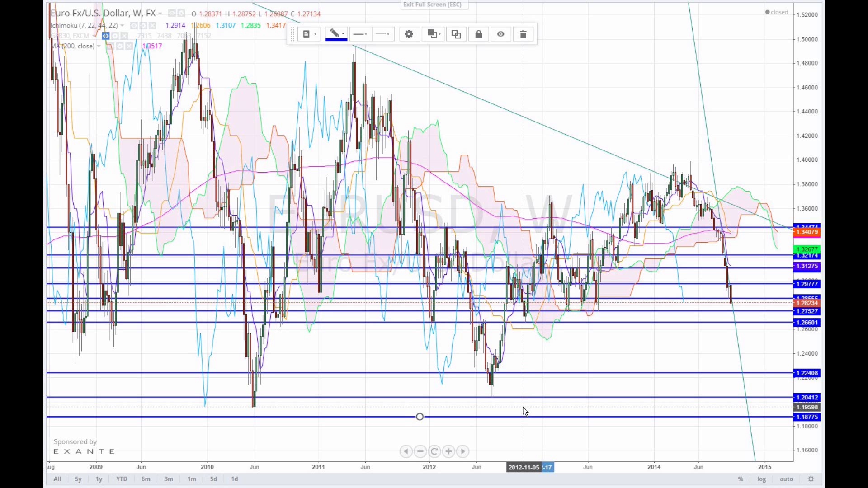Open drawing settings gear in floating toolbar

tap(409, 34)
